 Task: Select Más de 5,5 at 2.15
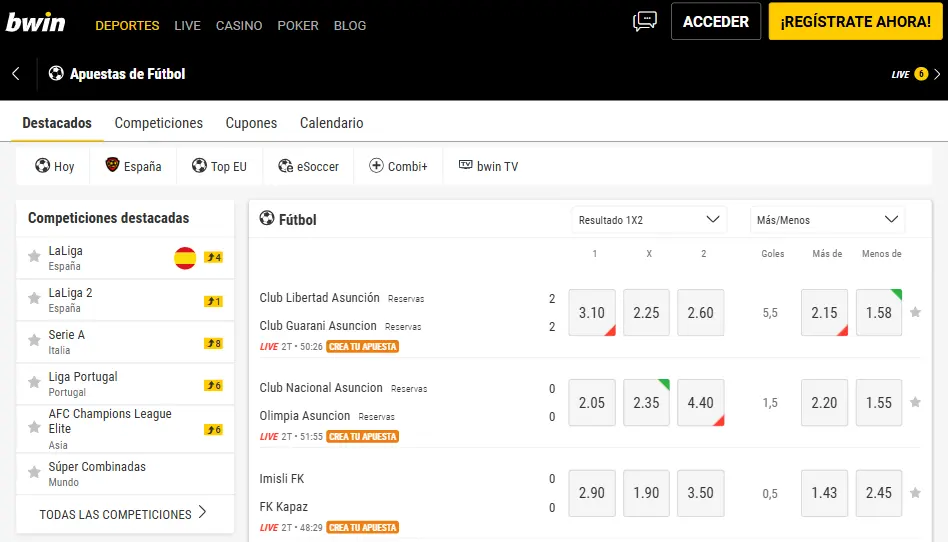pyautogui.click(x=824, y=312)
